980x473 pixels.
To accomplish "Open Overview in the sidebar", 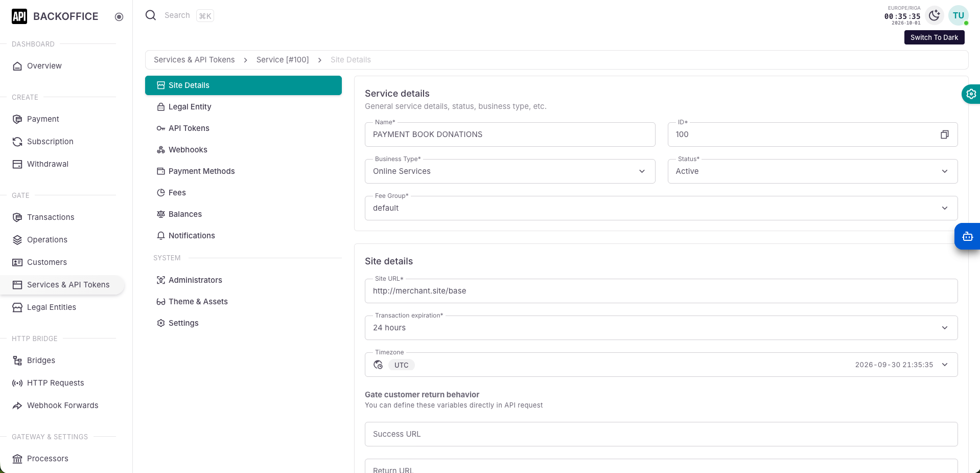I will coord(44,66).
